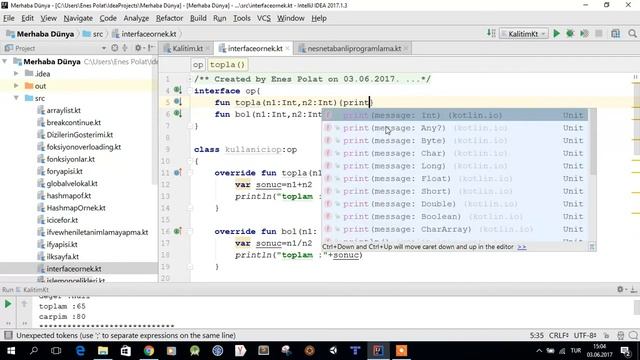The height and width of the screenshot is (360, 640).
Task: Open Microsoft Edge from taskbar
Action: 80,351
